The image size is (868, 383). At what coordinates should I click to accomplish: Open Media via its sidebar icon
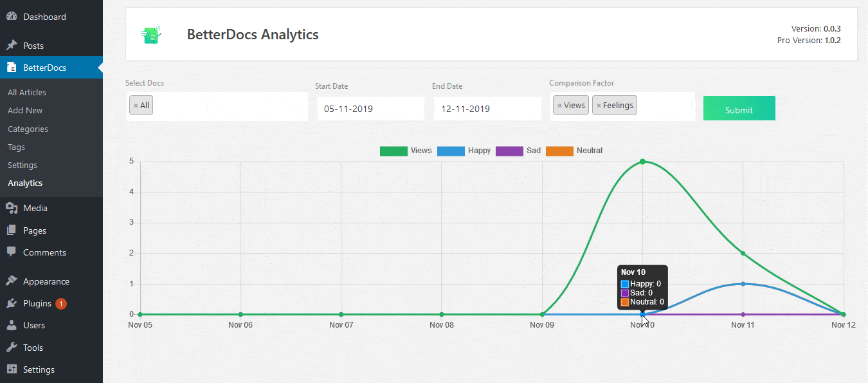point(12,208)
